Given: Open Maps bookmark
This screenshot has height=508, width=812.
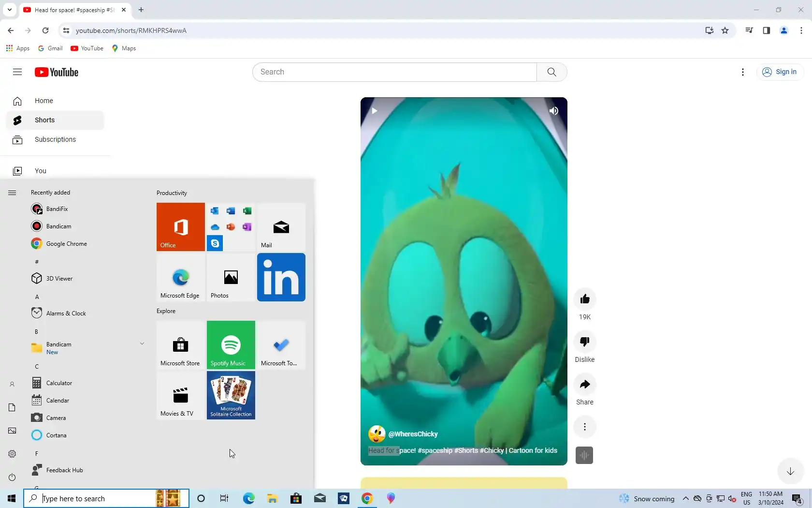Looking at the screenshot, I should (124, 48).
